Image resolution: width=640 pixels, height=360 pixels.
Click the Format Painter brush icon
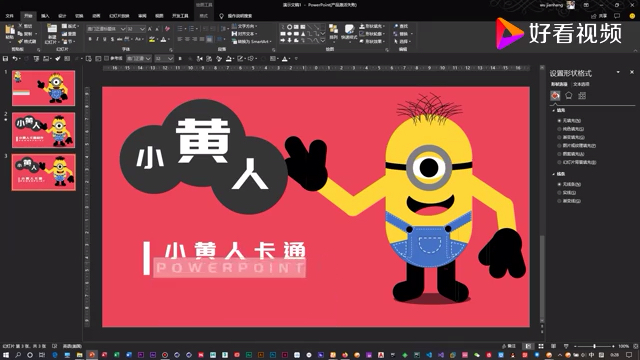(x=20, y=41)
